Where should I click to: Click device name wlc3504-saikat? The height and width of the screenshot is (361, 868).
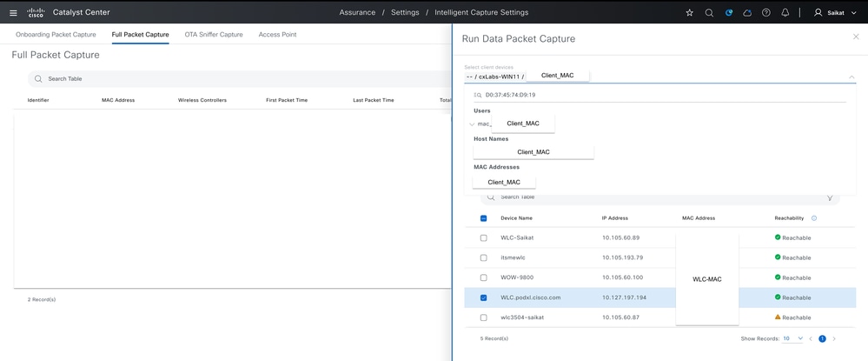[x=520, y=318]
